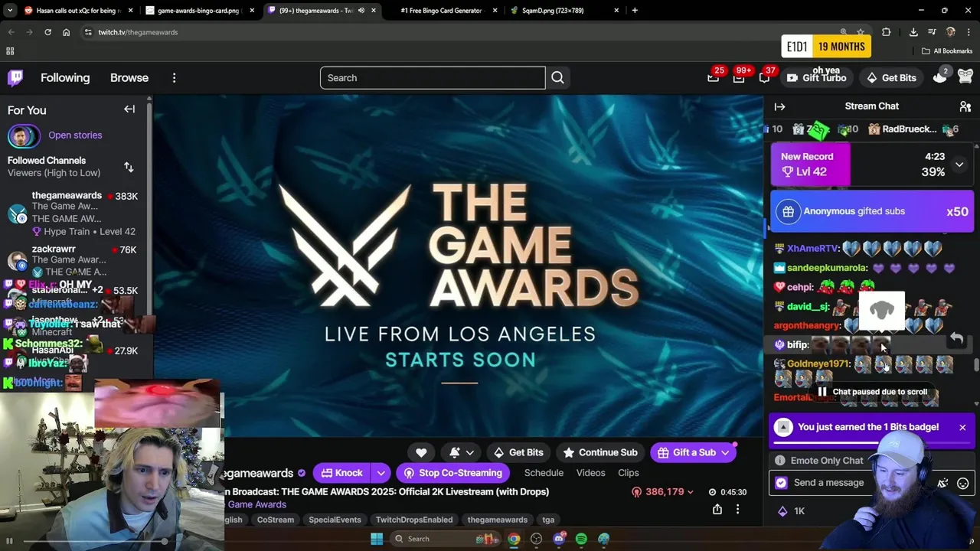Open stories link in sidebar
The width and height of the screenshot is (980, 551).
click(75, 135)
